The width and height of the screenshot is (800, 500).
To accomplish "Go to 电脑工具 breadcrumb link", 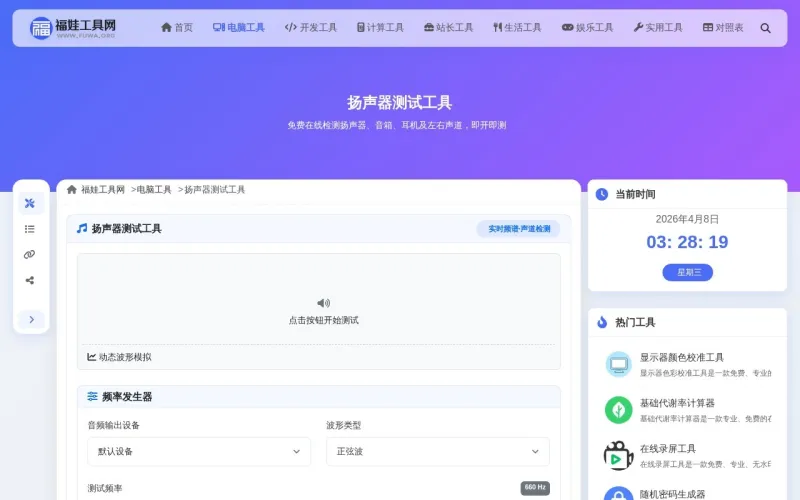I will [154, 190].
